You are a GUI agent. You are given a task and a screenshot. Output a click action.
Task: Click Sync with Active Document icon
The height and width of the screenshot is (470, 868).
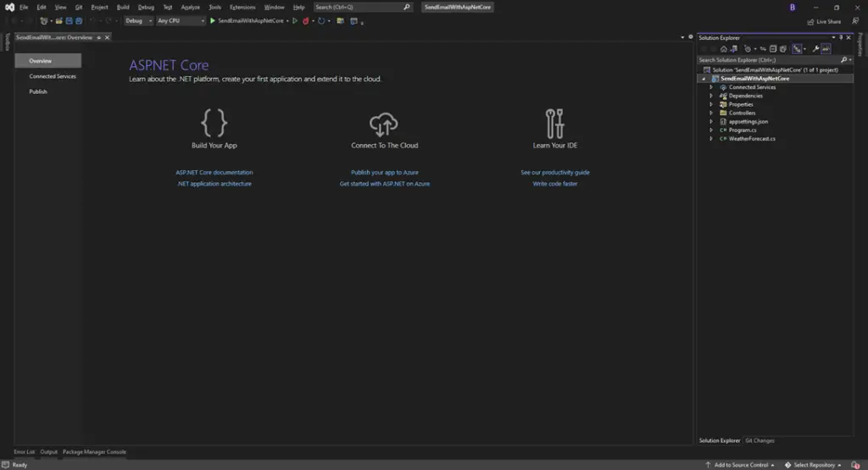pyautogui.click(x=763, y=48)
